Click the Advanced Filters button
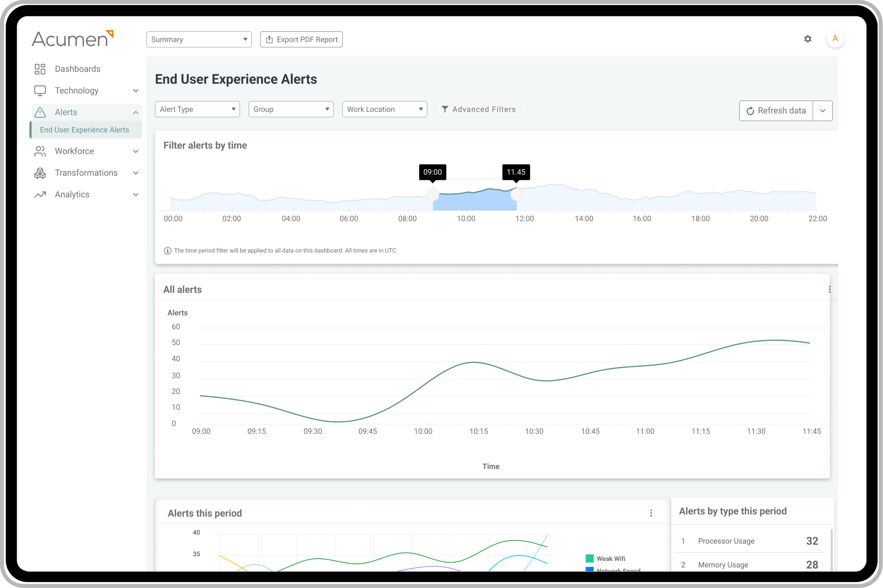 click(478, 109)
